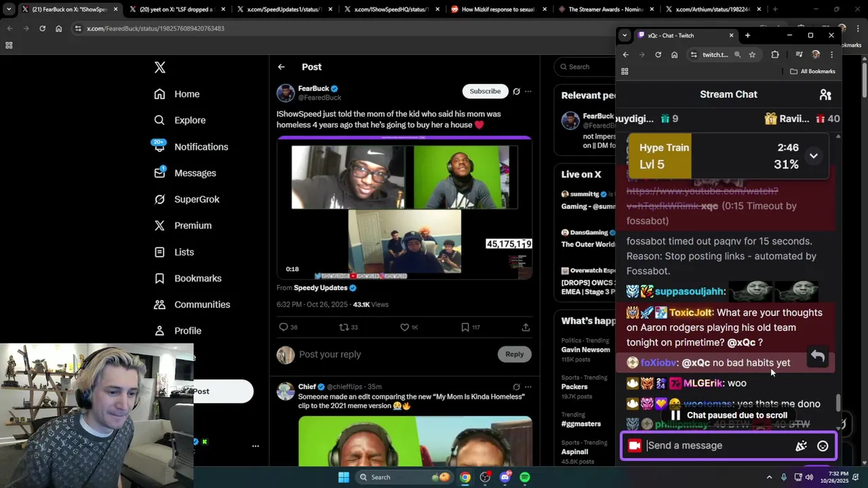Image resolution: width=868 pixels, height=488 pixels.
Task: Open Twitch chat community users icon
Action: point(825,95)
